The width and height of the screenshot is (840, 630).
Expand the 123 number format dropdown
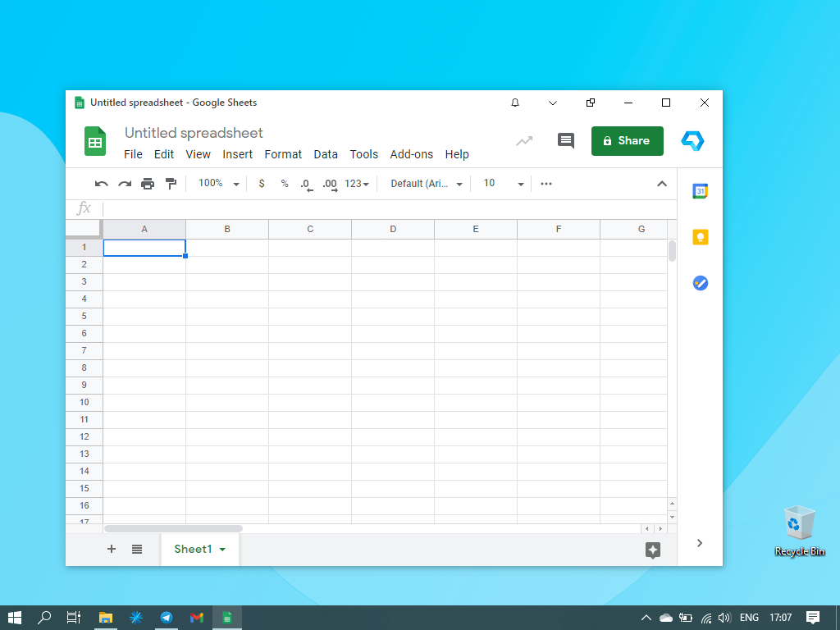coord(357,184)
